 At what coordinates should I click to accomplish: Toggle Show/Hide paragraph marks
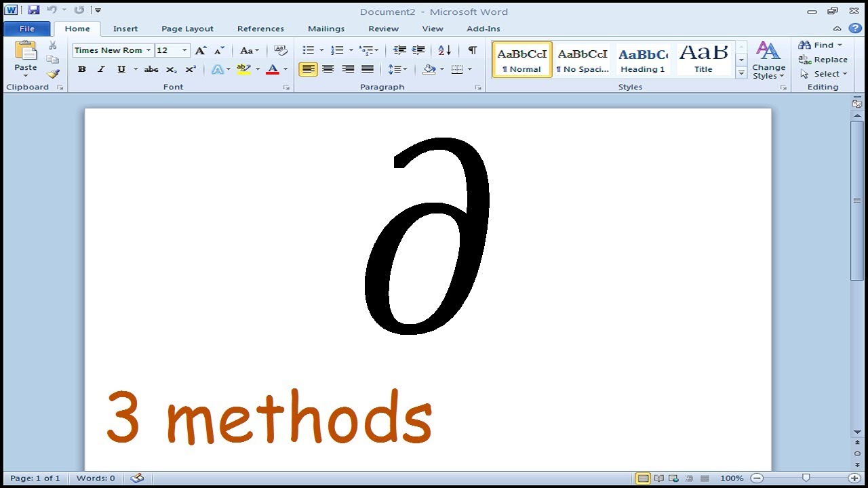pyautogui.click(x=473, y=50)
